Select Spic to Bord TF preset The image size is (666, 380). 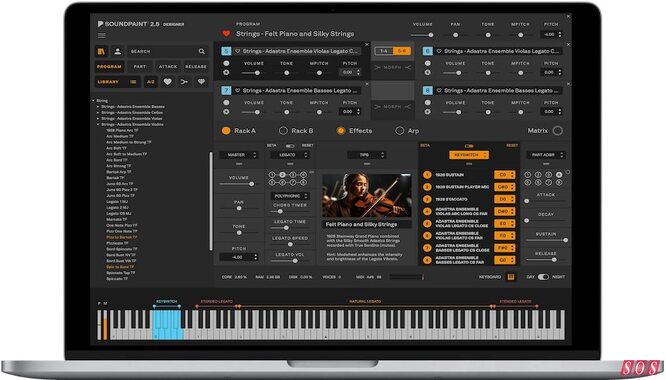(120, 267)
